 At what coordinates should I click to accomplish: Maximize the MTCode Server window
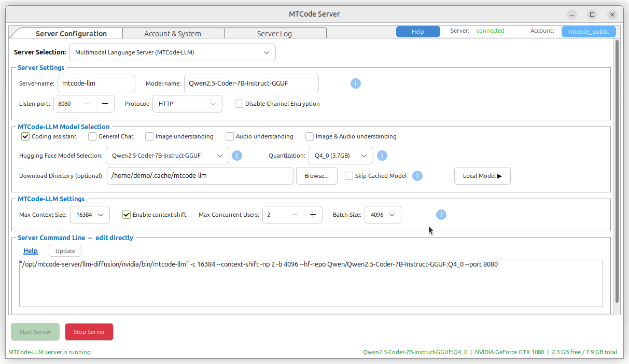pos(592,15)
